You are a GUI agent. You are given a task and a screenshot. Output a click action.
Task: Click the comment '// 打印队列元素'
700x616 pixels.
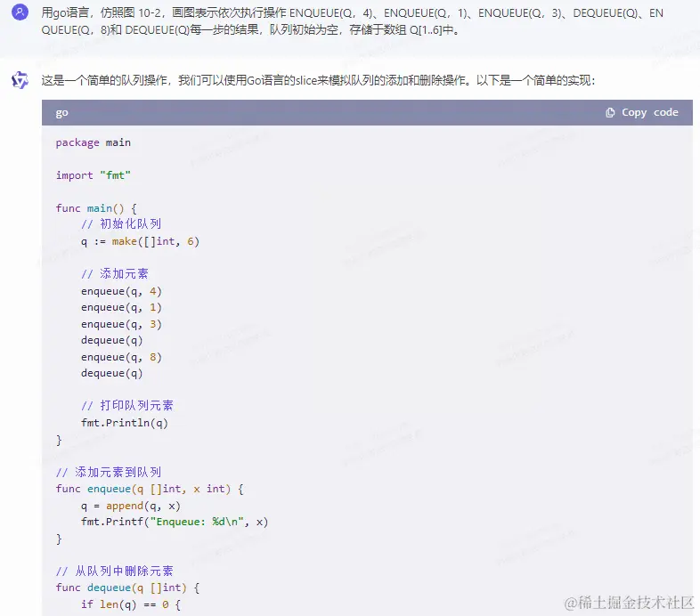point(127,405)
